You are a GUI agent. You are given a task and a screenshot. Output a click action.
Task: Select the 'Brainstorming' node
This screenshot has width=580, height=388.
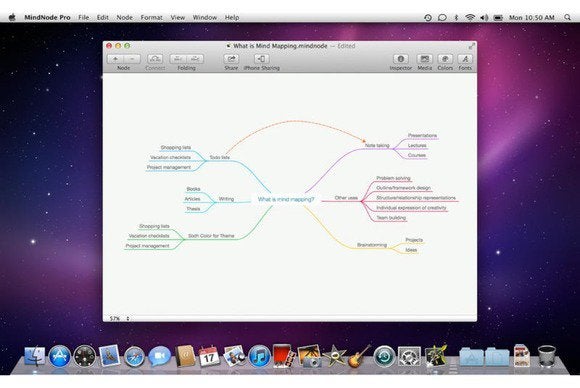372,245
